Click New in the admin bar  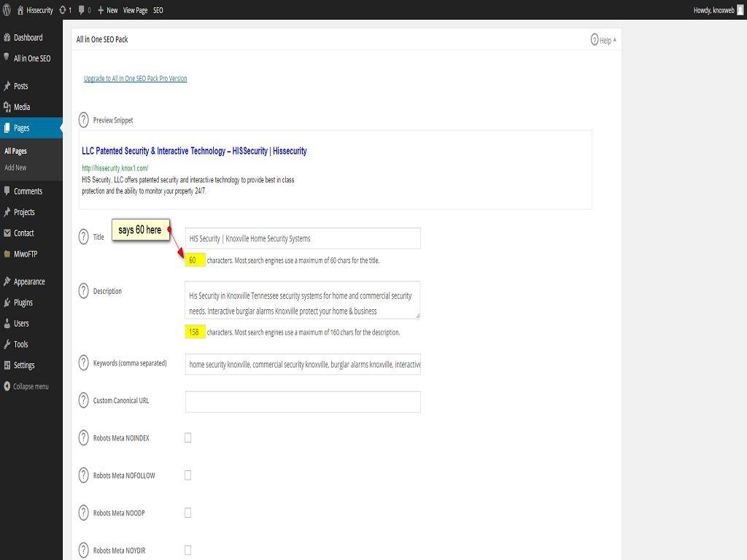[108, 10]
